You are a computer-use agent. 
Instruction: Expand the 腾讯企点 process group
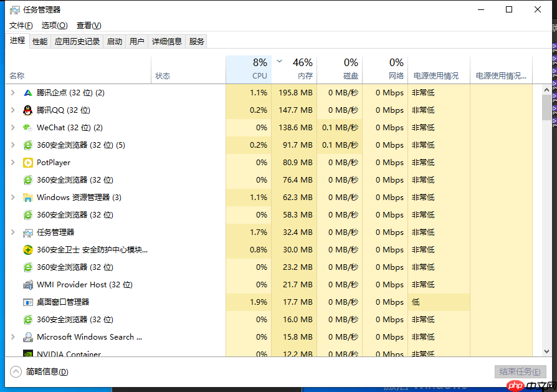pos(13,93)
